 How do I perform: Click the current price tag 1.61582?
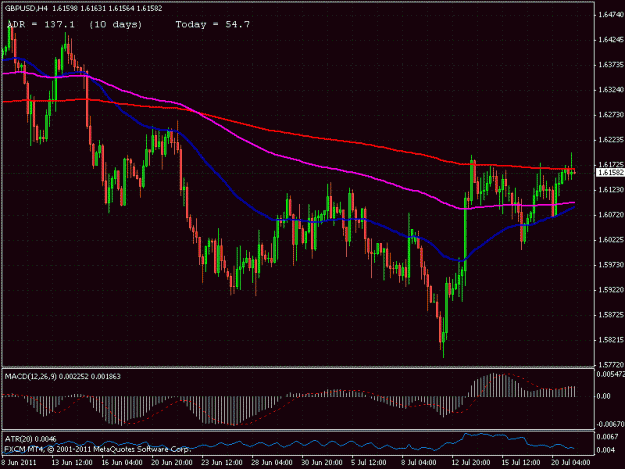611,172
